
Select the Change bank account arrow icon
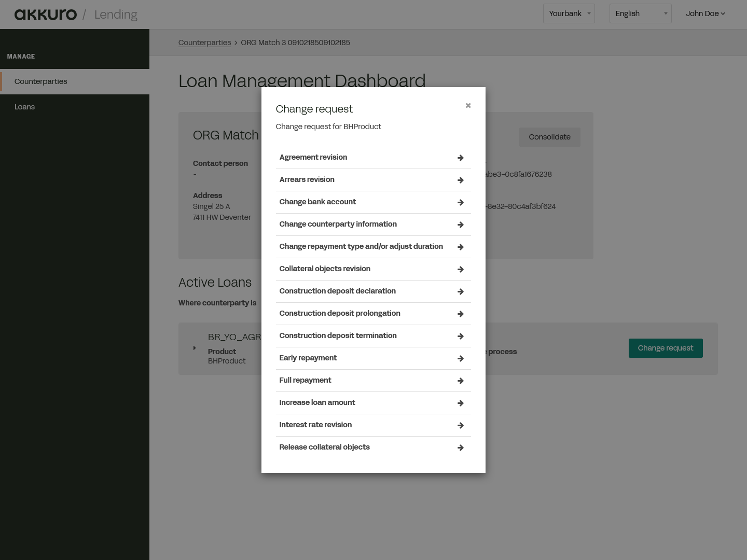[460, 202]
